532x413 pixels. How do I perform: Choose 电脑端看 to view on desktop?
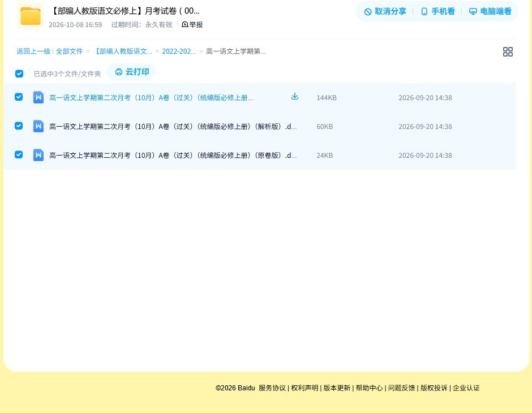[490, 11]
